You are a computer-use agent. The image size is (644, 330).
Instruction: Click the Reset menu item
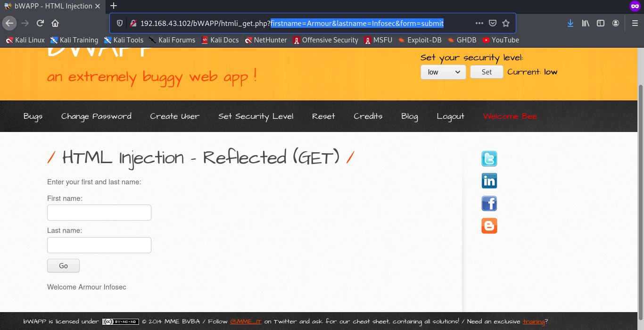point(323,116)
